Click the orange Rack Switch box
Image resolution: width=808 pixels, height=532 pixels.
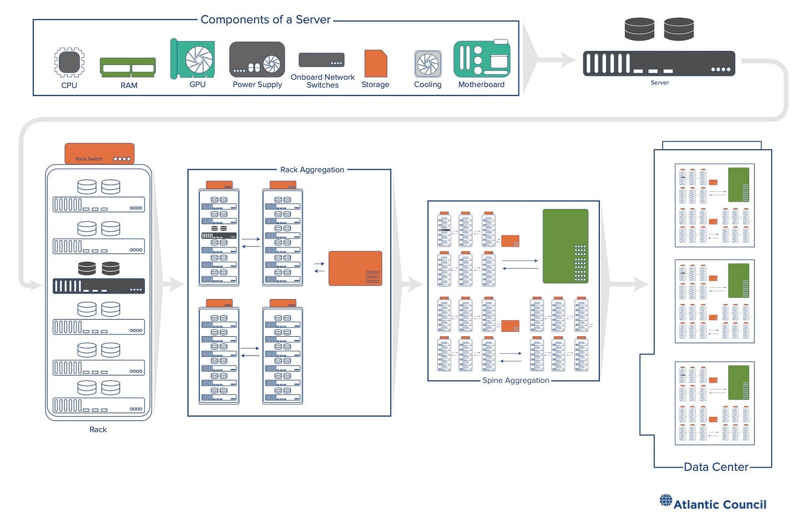99,153
